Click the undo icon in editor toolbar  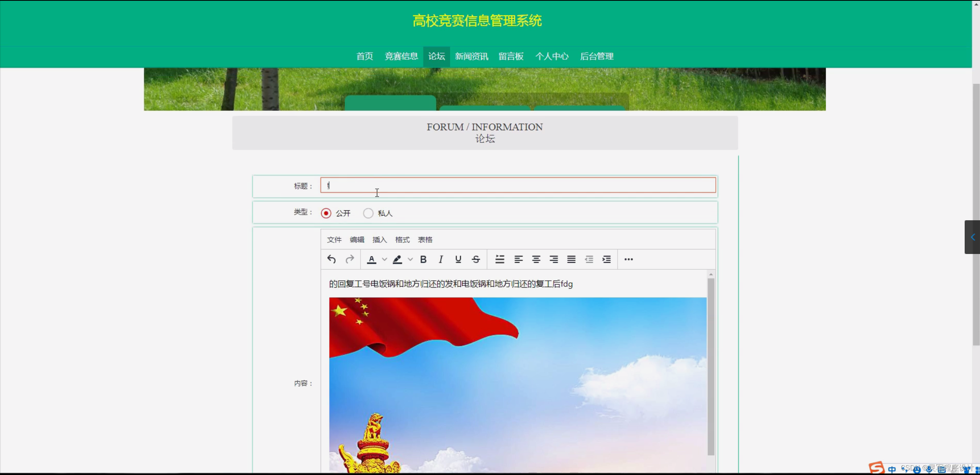(x=331, y=259)
